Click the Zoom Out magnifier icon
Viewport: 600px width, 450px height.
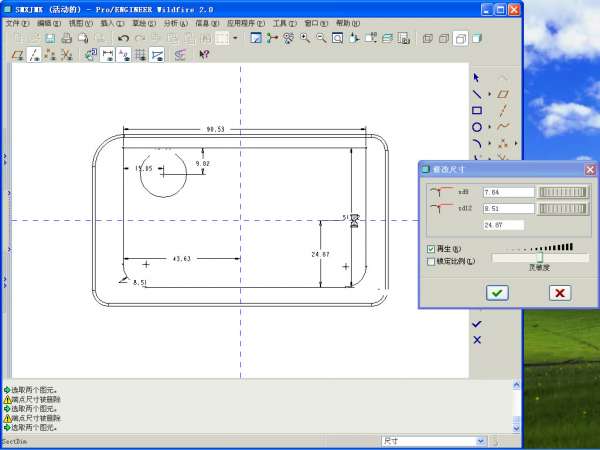click(x=321, y=38)
